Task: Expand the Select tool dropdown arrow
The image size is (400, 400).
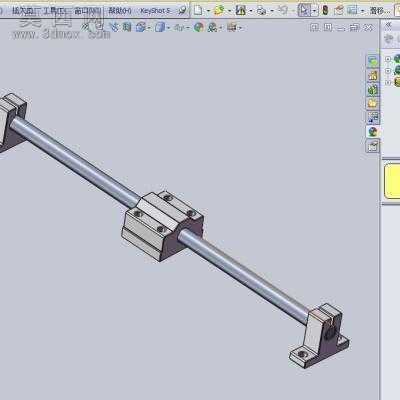Action: (x=314, y=11)
